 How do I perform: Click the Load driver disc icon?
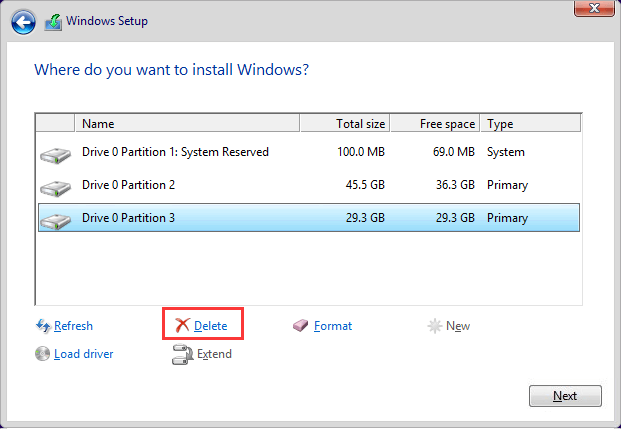pyautogui.click(x=43, y=354)
